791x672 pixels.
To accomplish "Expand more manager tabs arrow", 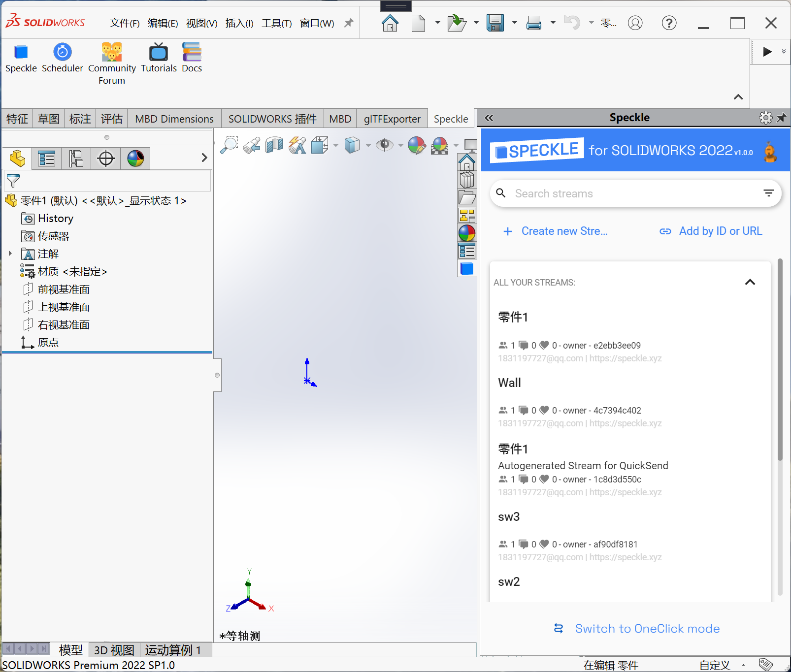I will click(204, 158).
